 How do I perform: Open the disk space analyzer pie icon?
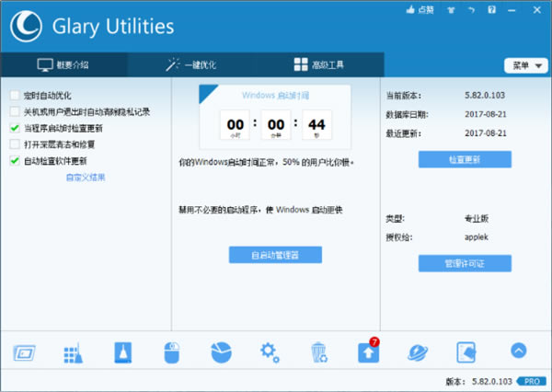point(221,352)
